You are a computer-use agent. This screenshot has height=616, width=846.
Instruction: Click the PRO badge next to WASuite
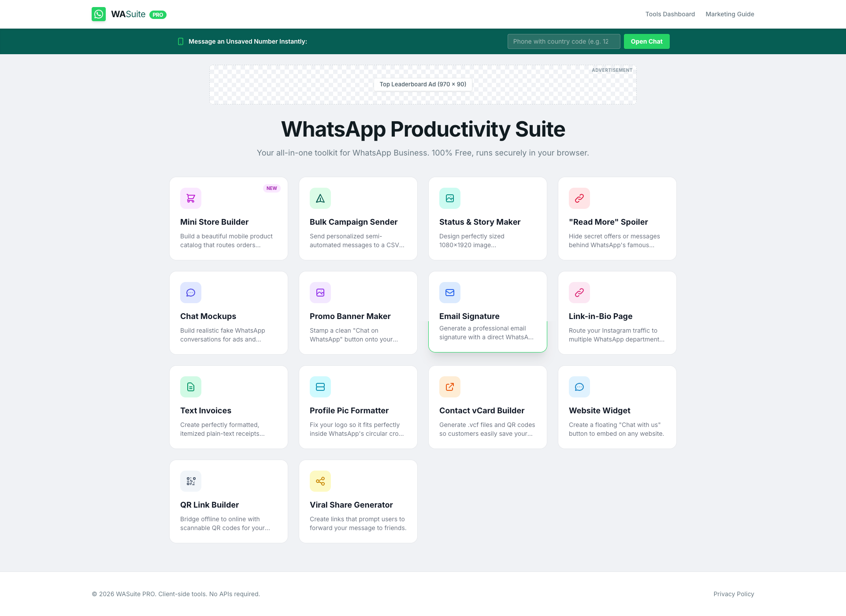(x=158, y=15)
